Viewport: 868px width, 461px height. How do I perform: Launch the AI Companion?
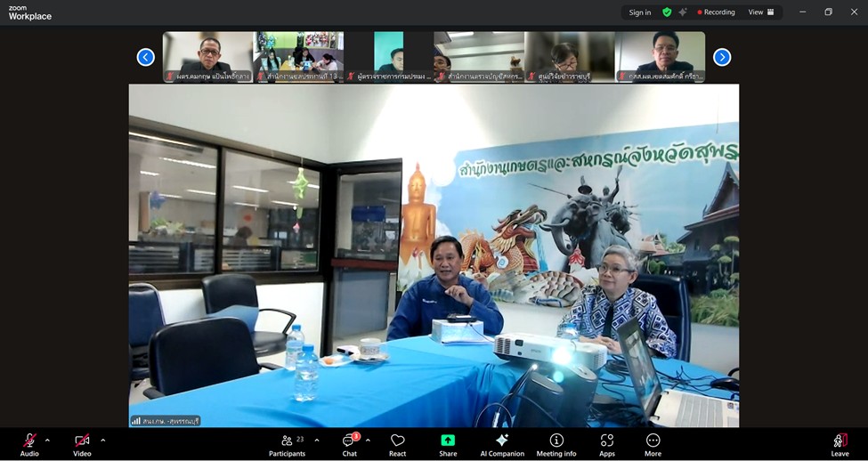(502, 441)
